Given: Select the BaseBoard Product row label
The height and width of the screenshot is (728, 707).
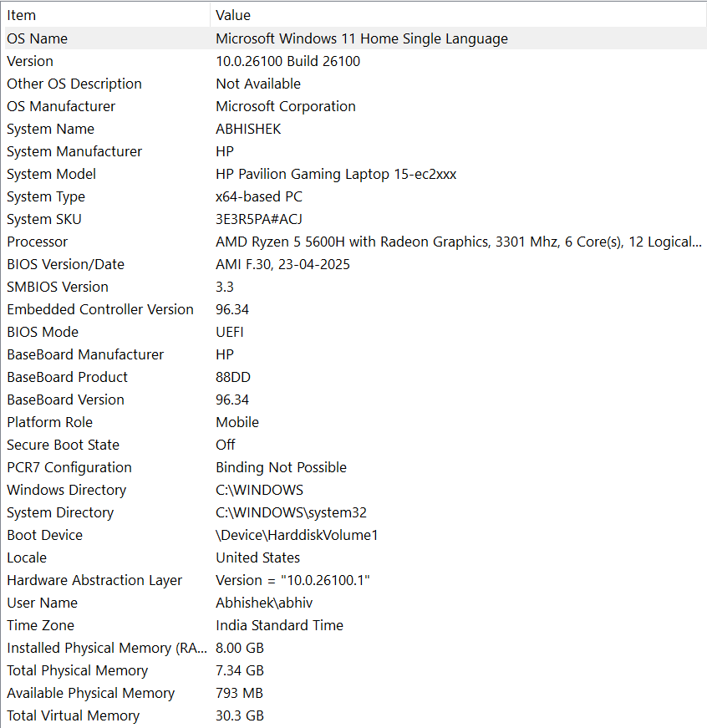Looking at the screenshot, I should [x=68, y=377].
